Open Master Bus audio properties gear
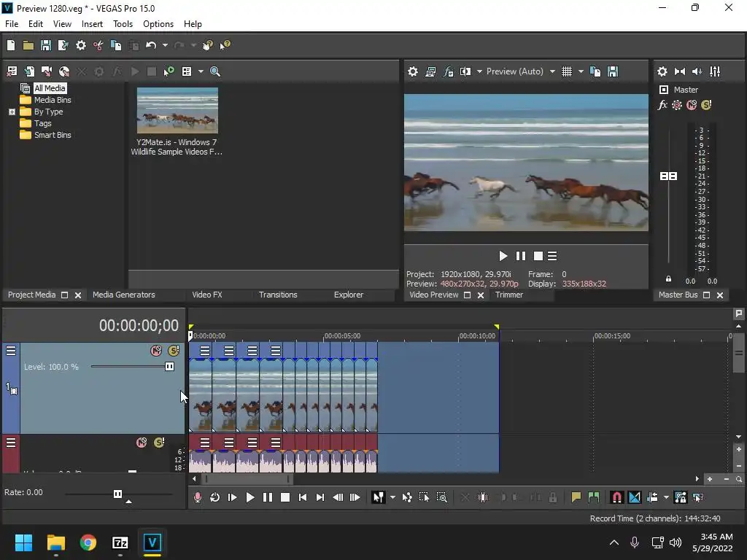Viewport: 747px width, 560px height. [x=662, y=71]
